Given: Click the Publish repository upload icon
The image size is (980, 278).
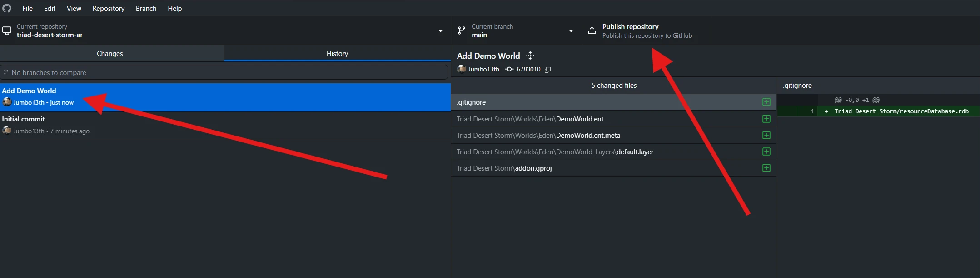Looking at the screenshot, I should (x=592, y=30).
